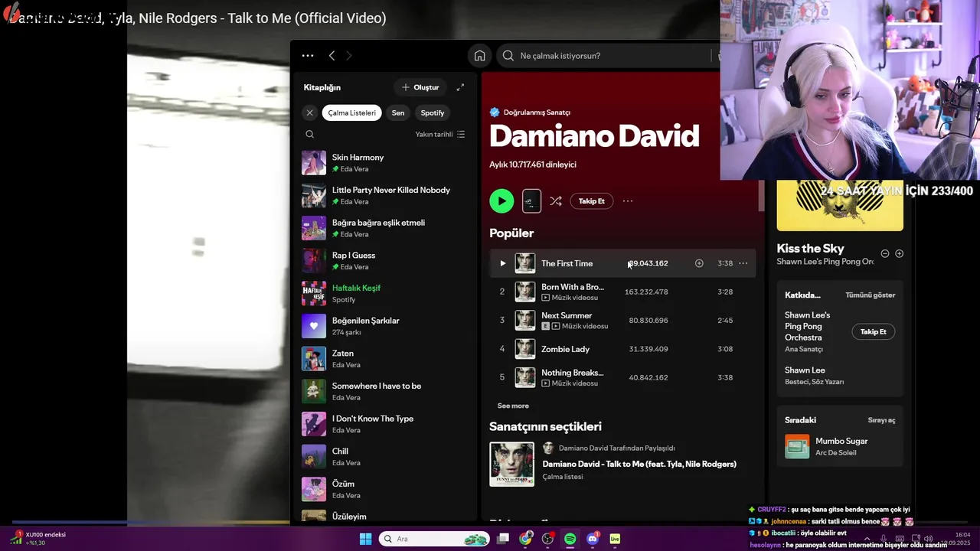Open the Spotify three-dots main menu

pyautogui.click(x=308, y=56)
